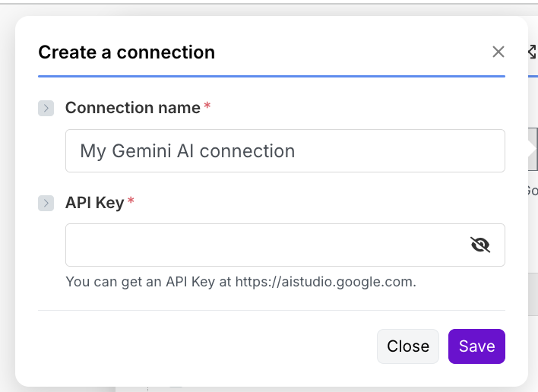This screenshot has width=538, height=392.
Task: Click the red asterisk beside Connection name
Action: pyautogui.click(x=207, y=107)
